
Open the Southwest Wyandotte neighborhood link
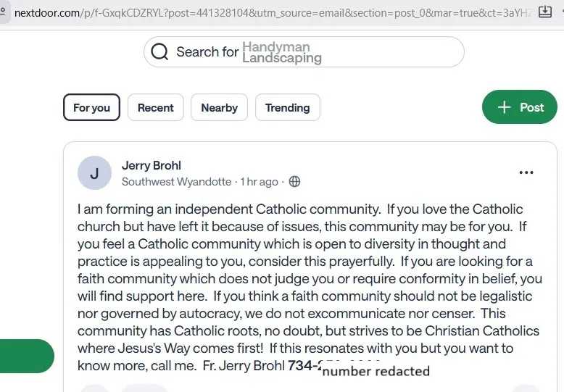click(x=176, y=182)
